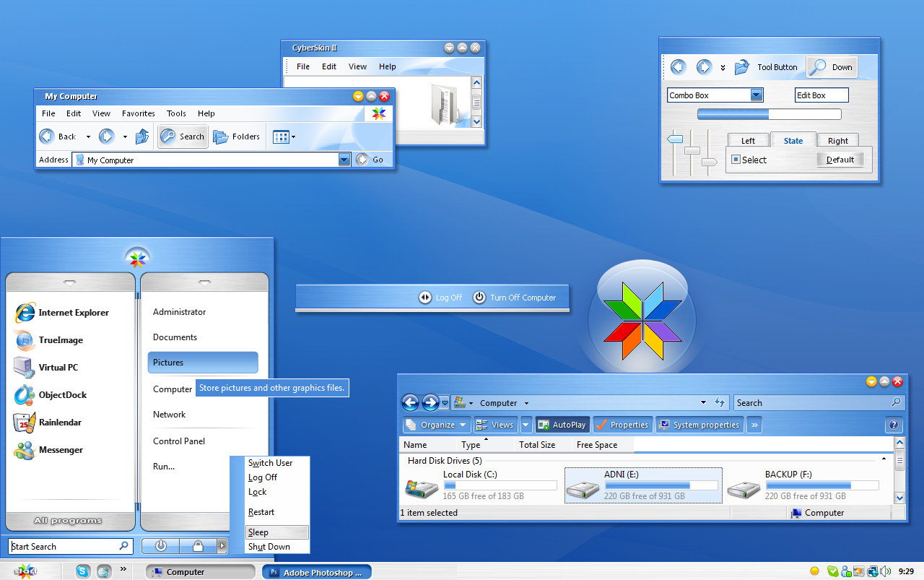Click the Skype quick launch icon
Viewport: 924px width, 580px height.
click(x=84, y=571)
